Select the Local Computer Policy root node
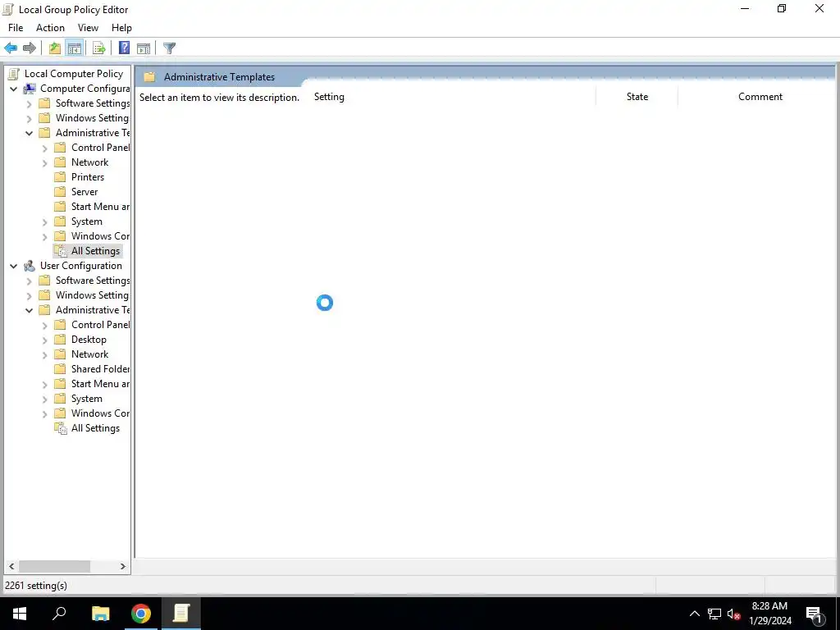 74,74
